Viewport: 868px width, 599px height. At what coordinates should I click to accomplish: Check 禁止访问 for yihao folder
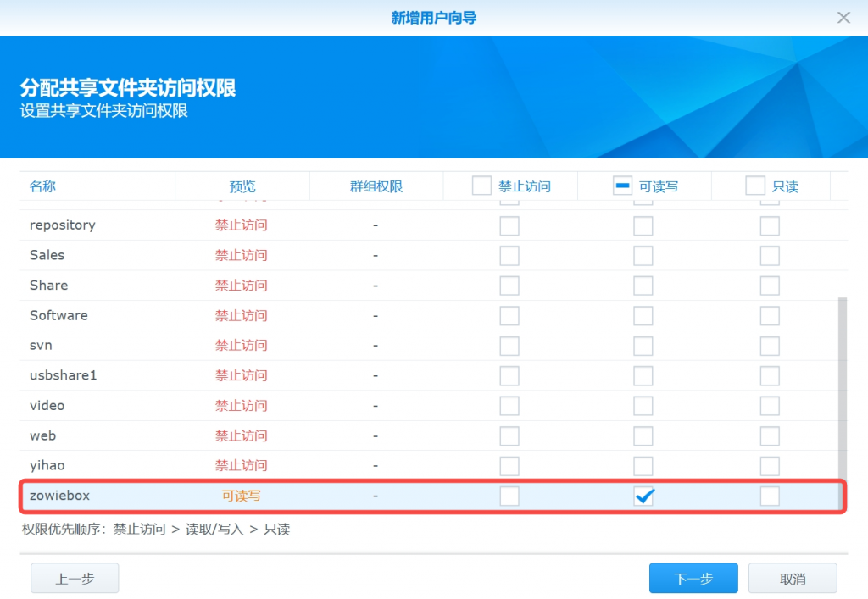click(x=509, y=466)
